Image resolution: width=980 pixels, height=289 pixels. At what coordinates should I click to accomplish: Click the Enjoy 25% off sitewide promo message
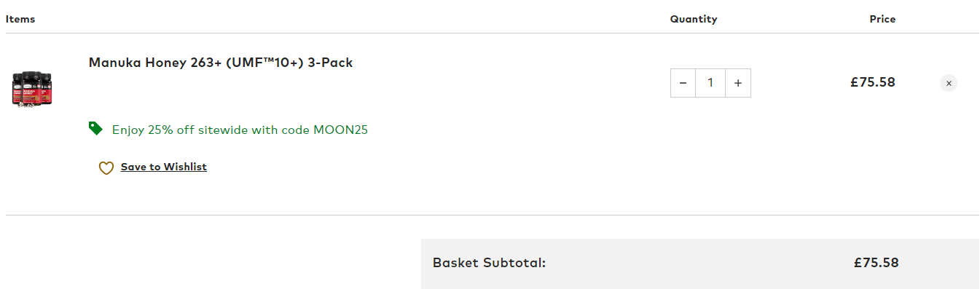click(240, 130)
